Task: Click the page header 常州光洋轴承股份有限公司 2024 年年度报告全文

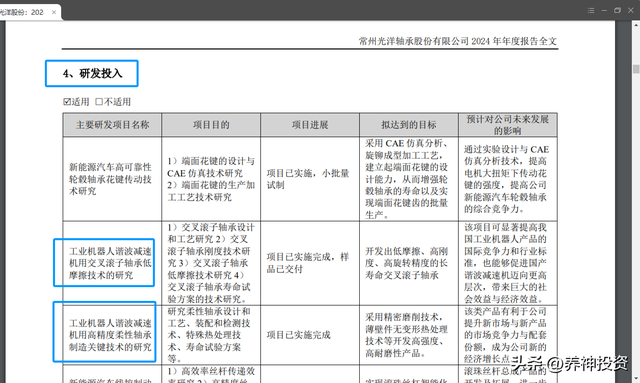Action: 458,41
